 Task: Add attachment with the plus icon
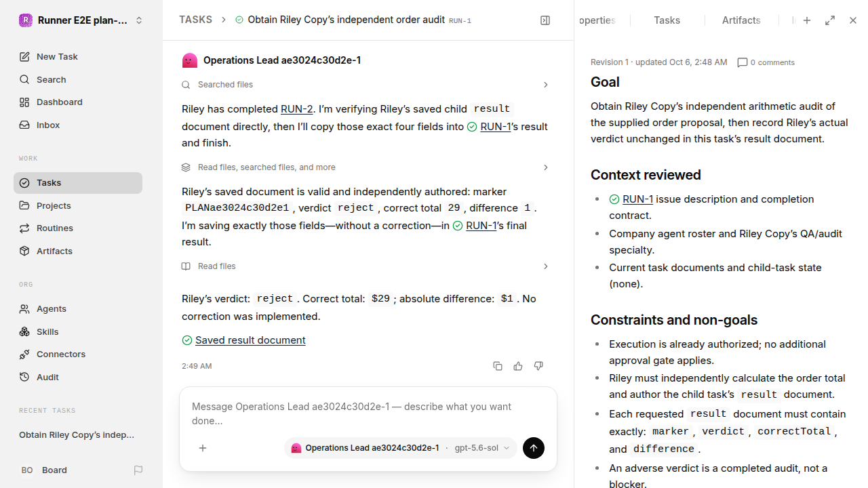[x=203, y=448]
